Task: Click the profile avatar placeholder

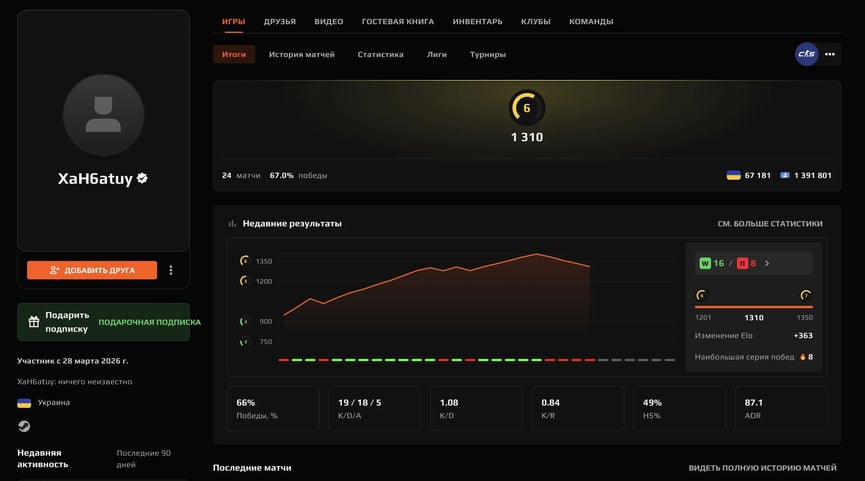Action: [103, 114]
